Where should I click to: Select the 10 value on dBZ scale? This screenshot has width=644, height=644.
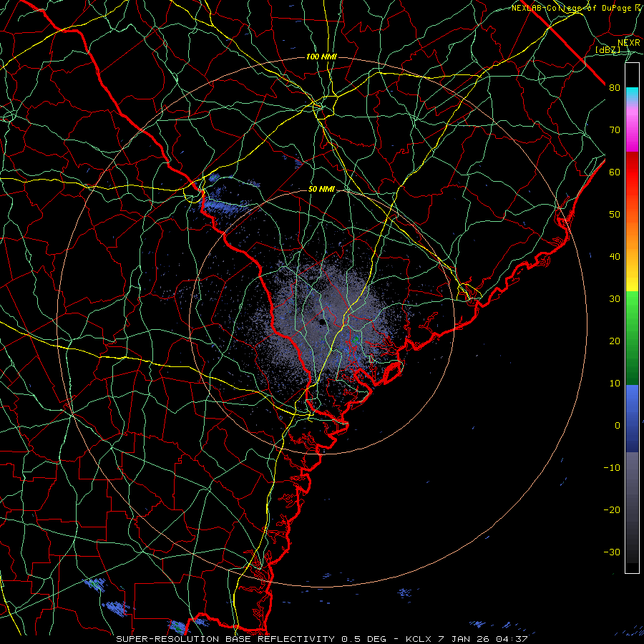pyautogui.click(x=615, y=384)
